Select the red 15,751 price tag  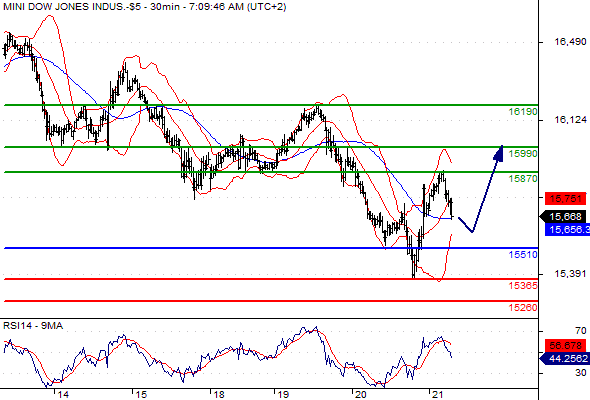(x=566, y=198)
